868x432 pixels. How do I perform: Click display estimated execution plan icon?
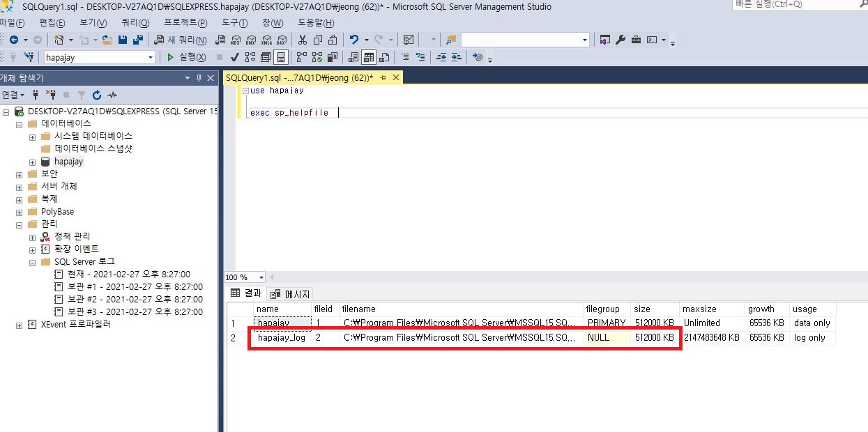[x=250, y=57]
